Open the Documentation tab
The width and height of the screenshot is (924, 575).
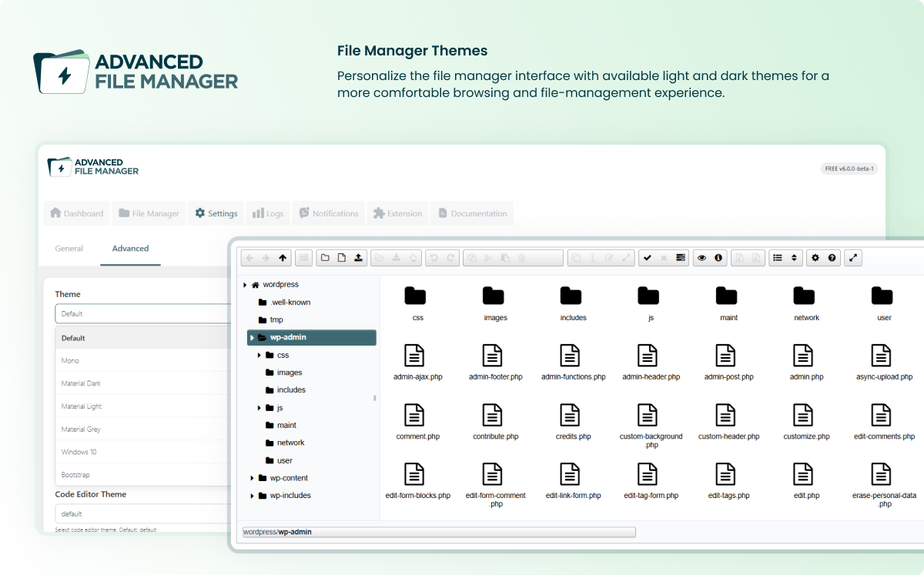[x=472, y=213]
